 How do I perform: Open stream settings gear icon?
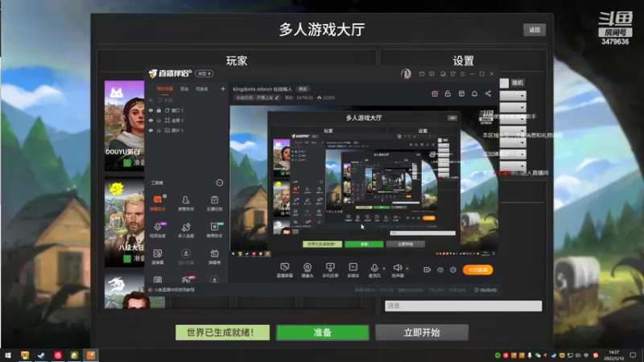click(453, 269)
